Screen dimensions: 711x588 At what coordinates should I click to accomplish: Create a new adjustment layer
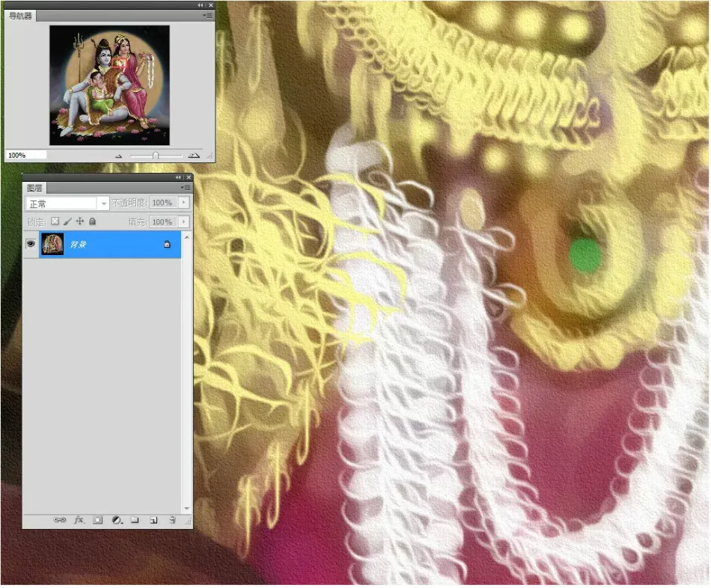[x=117, y=520]
